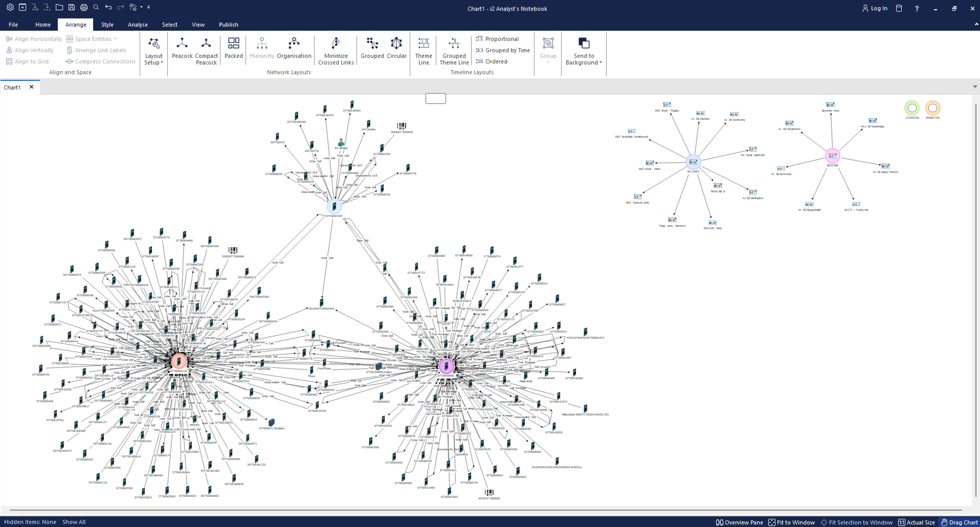Apply the Peacock network layout

coord(182,49)
